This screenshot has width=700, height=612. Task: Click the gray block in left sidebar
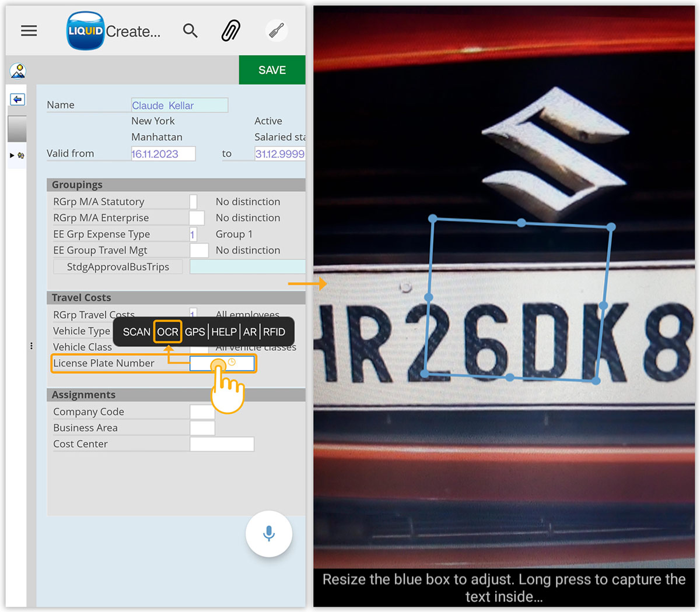(x=17, y=129)
